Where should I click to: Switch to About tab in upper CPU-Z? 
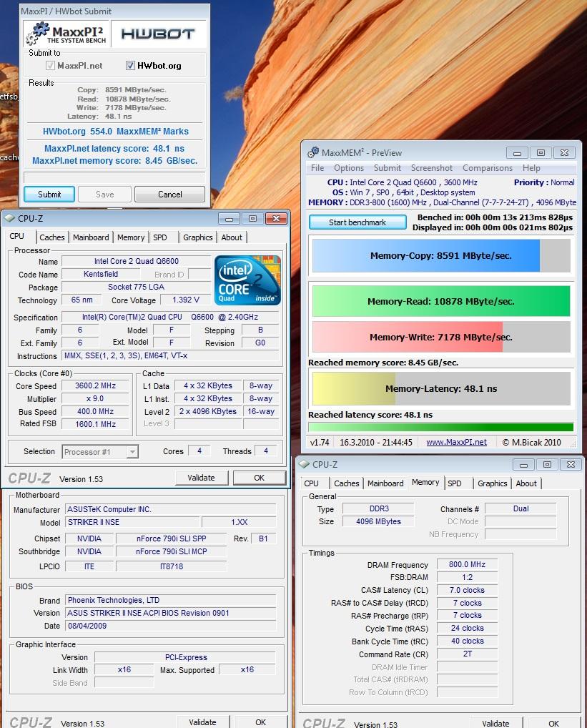(232, 237)
